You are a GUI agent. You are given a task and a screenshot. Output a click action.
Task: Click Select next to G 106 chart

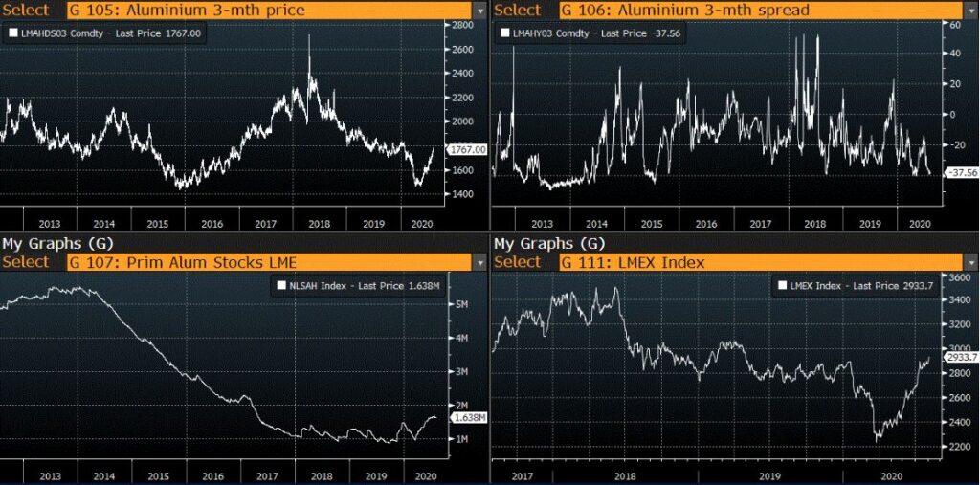click(518, 10)
